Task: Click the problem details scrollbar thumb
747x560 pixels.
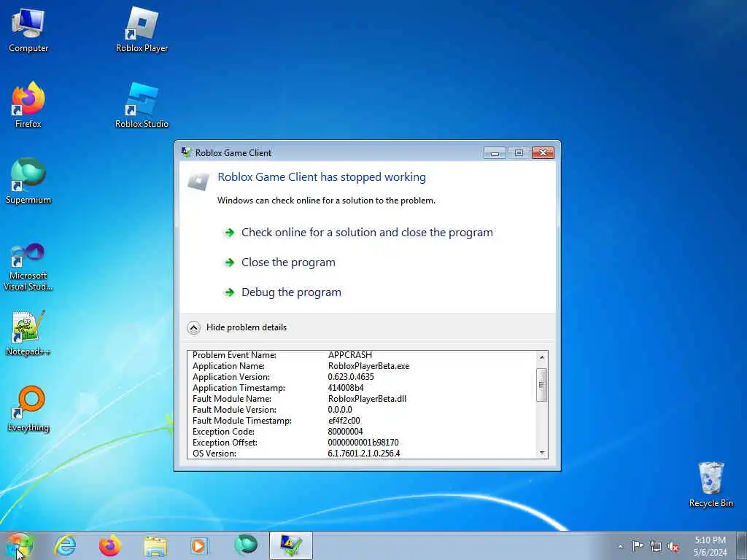Action: click(x=542, y=385)
